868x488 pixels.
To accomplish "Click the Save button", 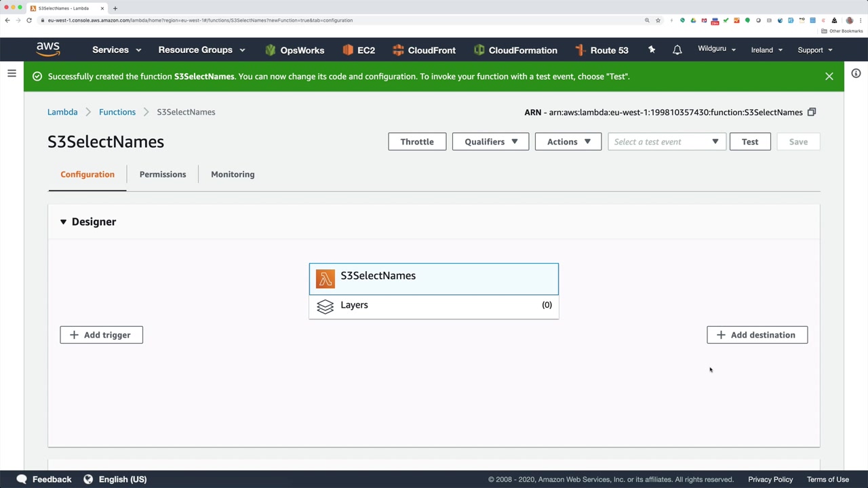I will 798,142.
